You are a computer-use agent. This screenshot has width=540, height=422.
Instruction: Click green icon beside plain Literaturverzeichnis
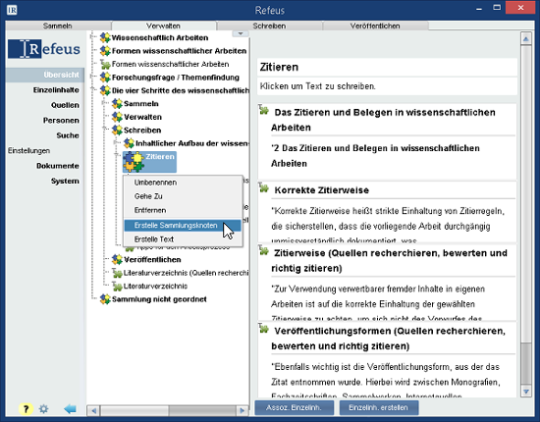[x=117, y=286]
